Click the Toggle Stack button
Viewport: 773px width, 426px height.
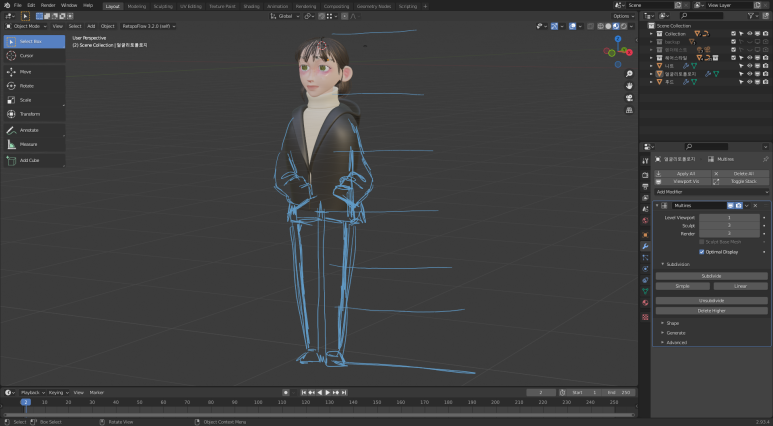[x=740, y=181]
